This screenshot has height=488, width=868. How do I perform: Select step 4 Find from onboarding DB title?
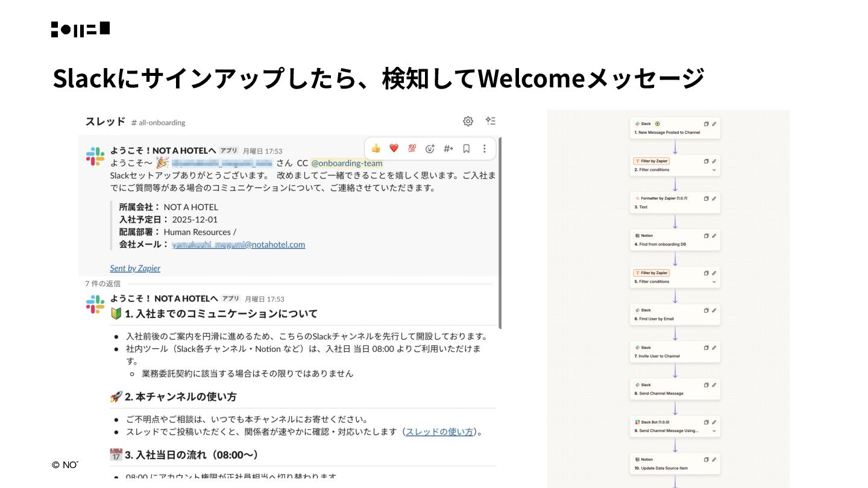tap(660, 245)
